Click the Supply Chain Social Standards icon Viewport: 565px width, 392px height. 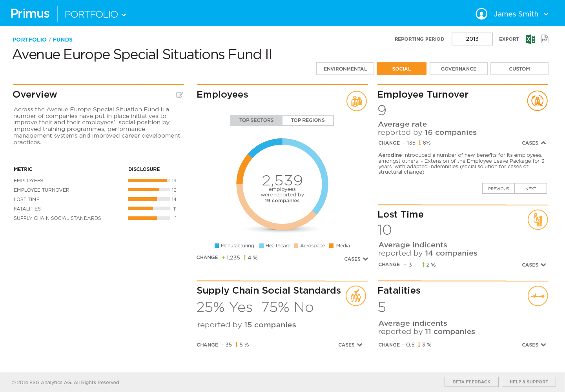click(x=356, y=296)
